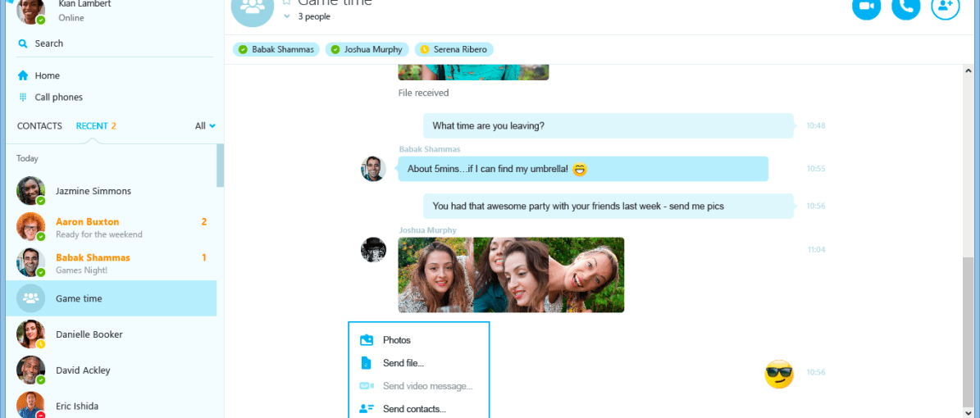This screenshot has width=980, height=418.
Task: Click the Send contacts icon
Action: (x=367, y=409)
